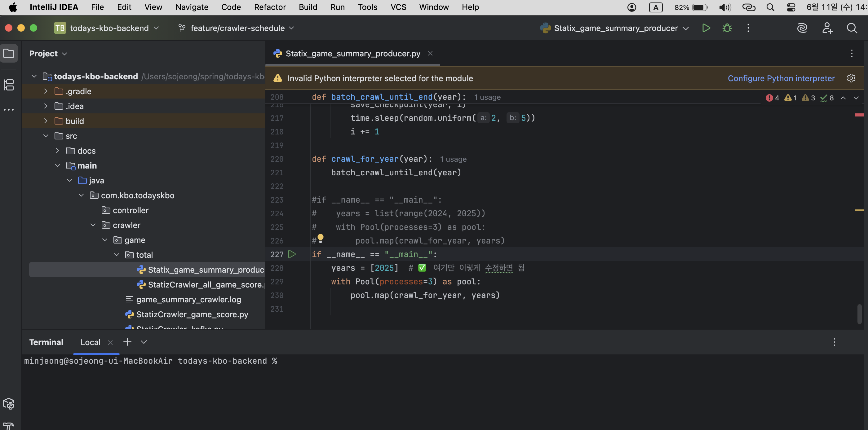Open interpreter warning settings gear
Screen dimensions: 868x430
851,78
